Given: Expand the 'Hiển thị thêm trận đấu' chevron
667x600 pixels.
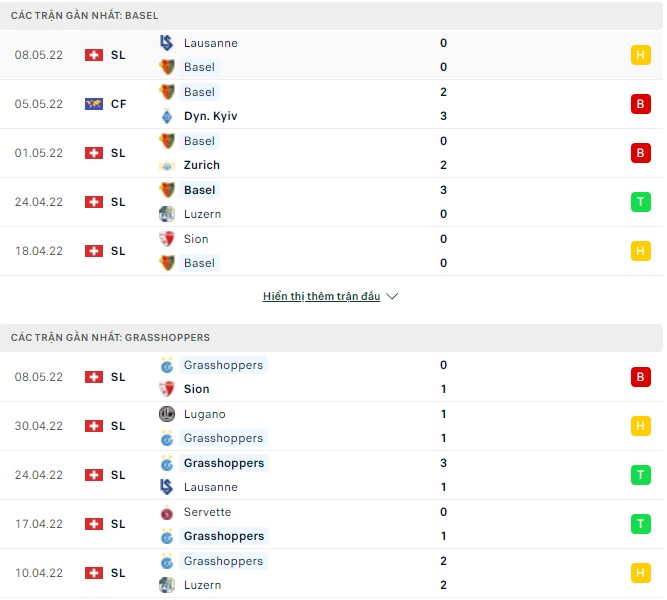Looking at the screenshot, I should pyautogui.click(x=392, y=297).
